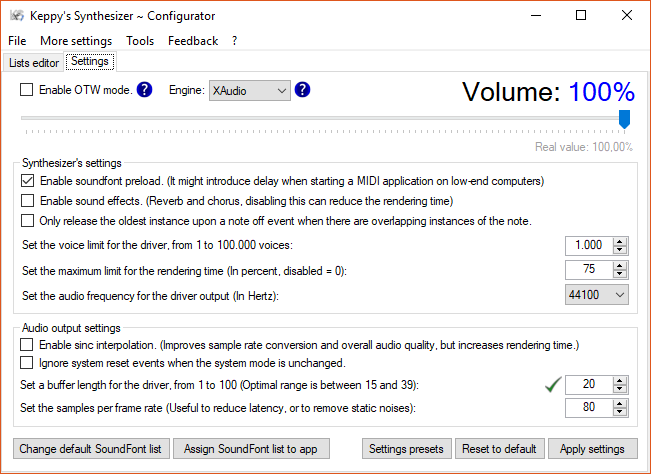Toggle Ignore system reset events checkbox
This screenshot has width=651, height=474.
[x=27, y=363]
